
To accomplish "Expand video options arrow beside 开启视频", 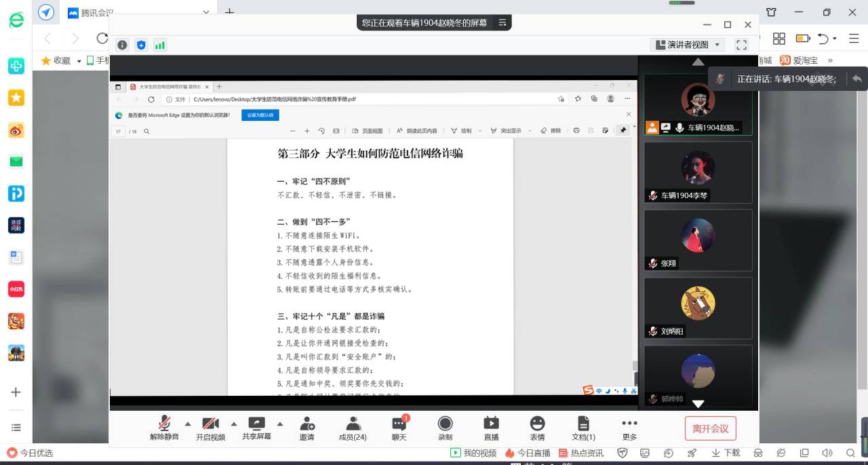I will point(234,423).
